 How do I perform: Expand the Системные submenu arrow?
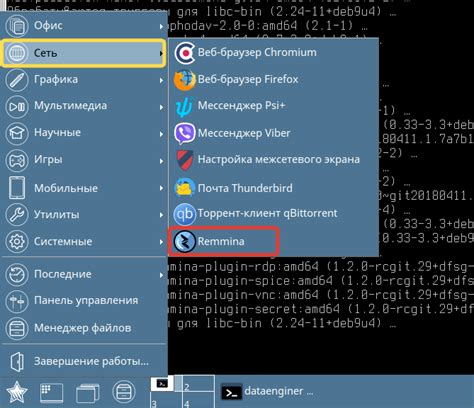pos(161,242)
